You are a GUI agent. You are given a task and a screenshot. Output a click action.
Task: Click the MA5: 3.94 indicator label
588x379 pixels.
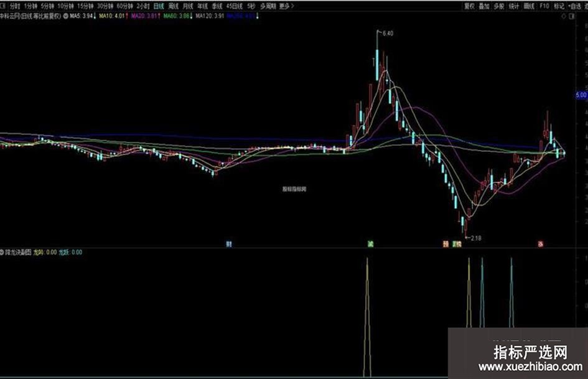coord(82,16)
